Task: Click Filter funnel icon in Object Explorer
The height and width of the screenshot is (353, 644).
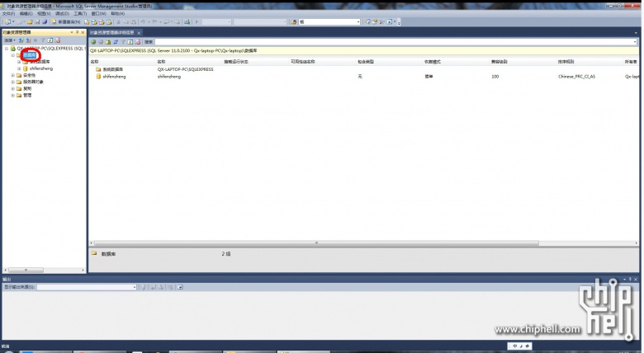Action: click(43, 40)
